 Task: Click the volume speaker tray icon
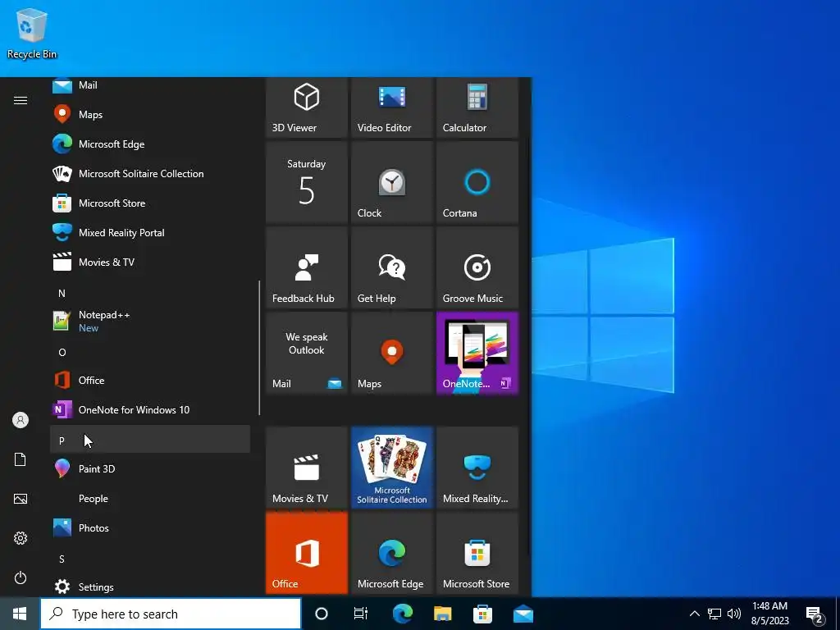click(734, 614)
